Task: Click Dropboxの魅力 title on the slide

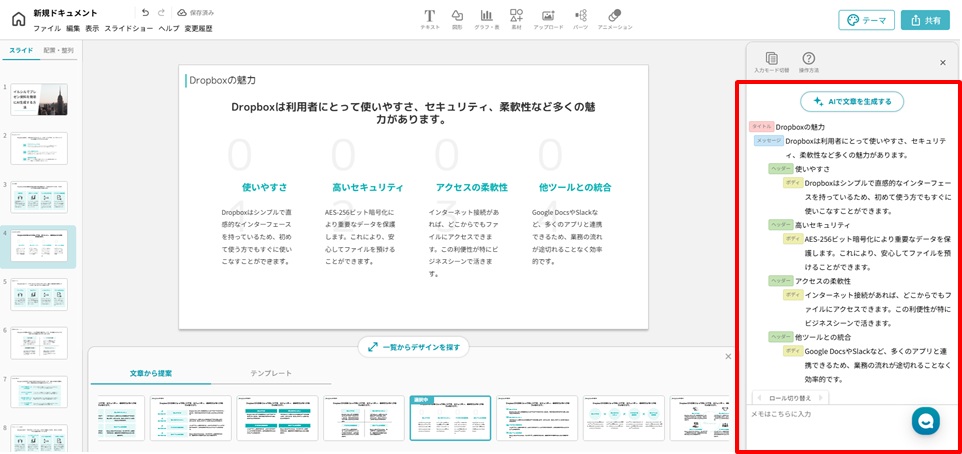Action: (222, 80)
